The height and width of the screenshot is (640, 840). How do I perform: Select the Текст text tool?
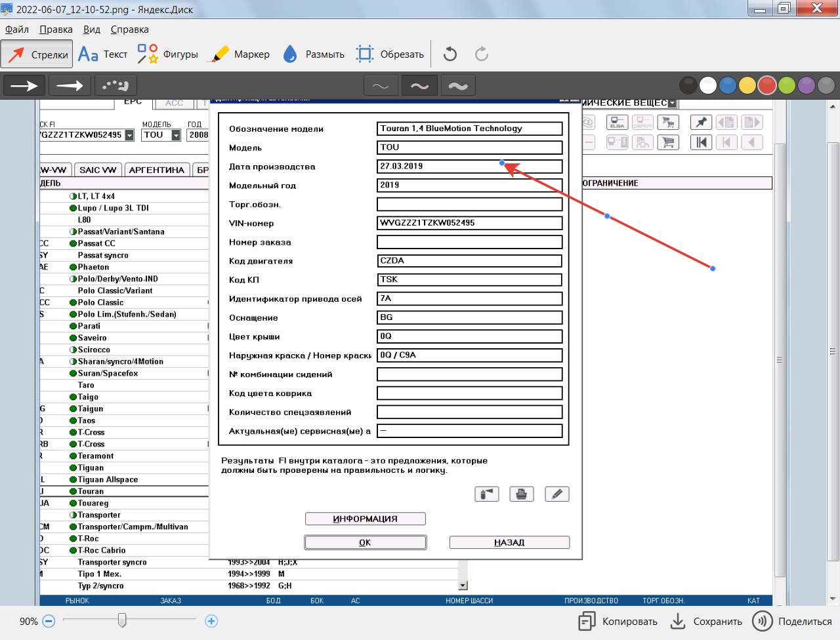point(103,54)
